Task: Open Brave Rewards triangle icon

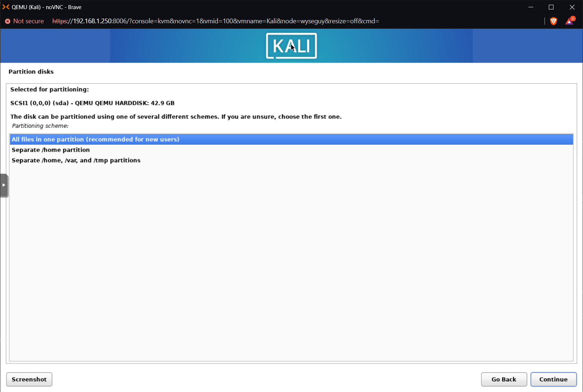Action: tap(570, 21)
